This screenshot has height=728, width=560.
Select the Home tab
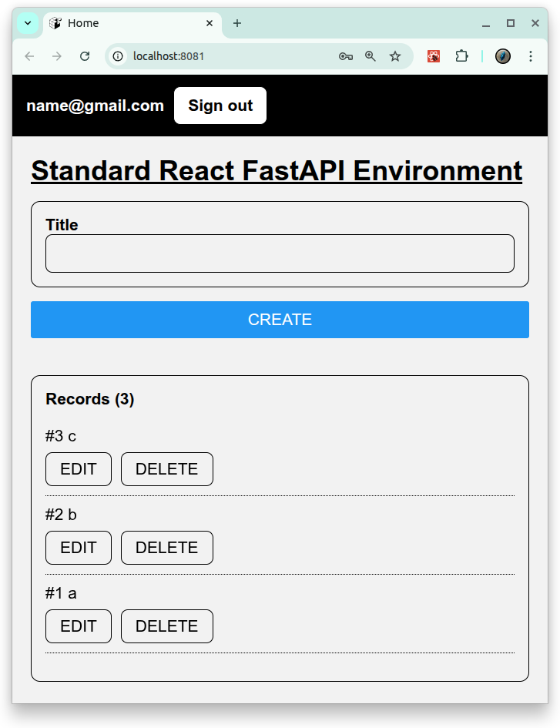pos(132,23)
